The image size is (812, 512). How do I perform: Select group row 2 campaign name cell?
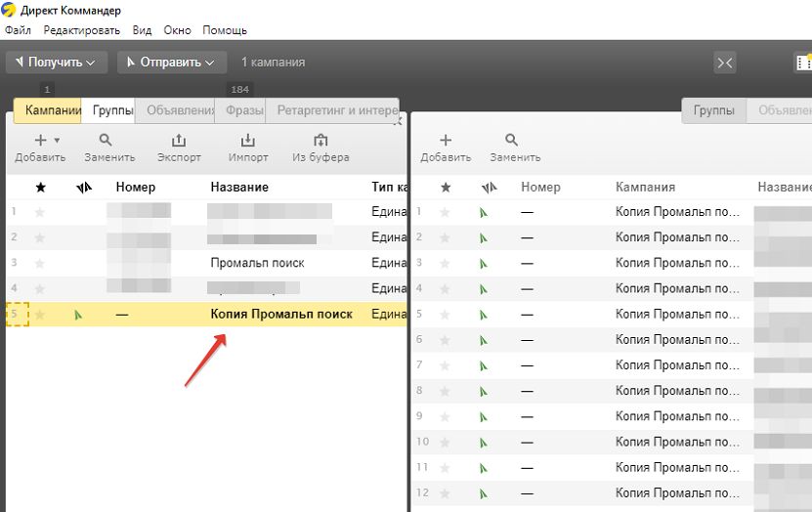point(677,237)
